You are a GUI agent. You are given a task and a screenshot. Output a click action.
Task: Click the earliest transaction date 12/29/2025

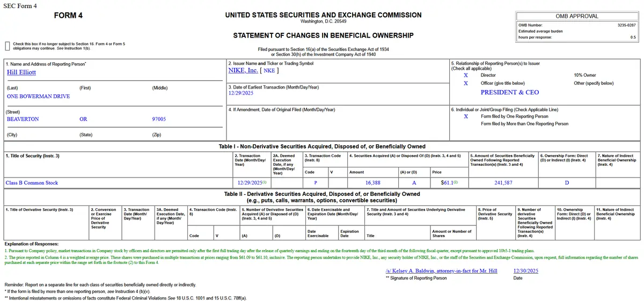241,93
